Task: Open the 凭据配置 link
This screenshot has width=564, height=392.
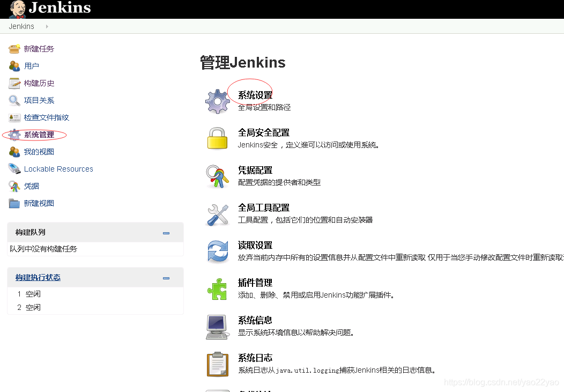Action: pos(255,170)
